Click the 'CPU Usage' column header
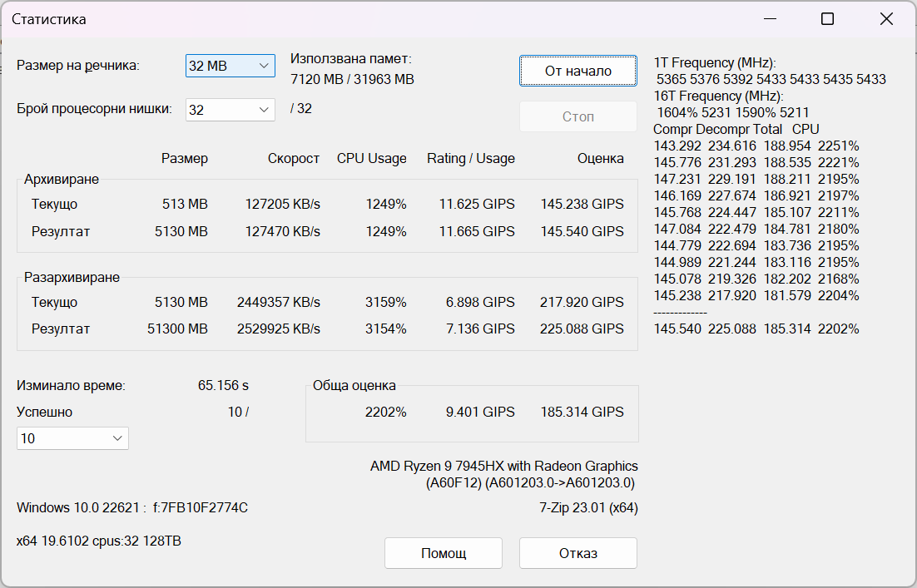Image resolution: width=917 pixels, height=588 pixels. pyautogui.click(x=371, y=158)
